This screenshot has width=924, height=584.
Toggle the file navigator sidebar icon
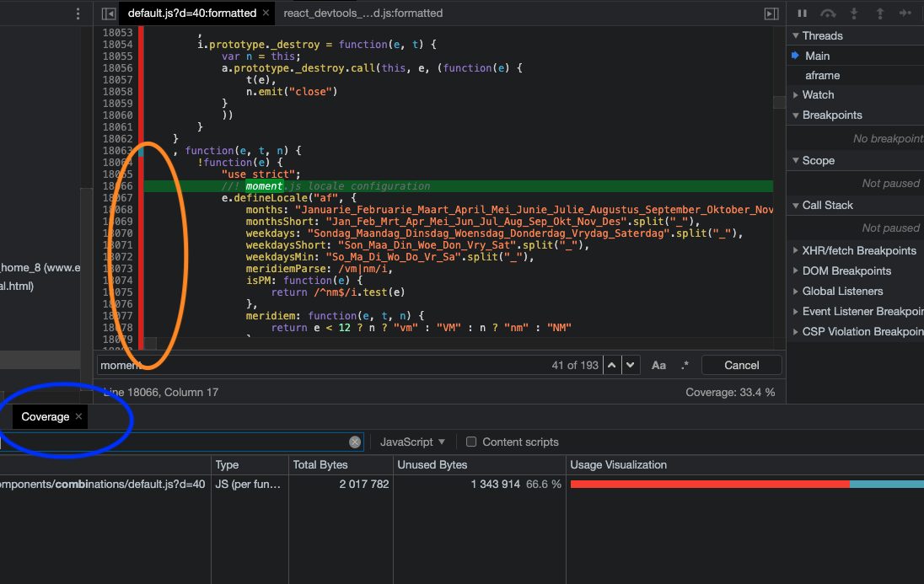click(109, 13)
